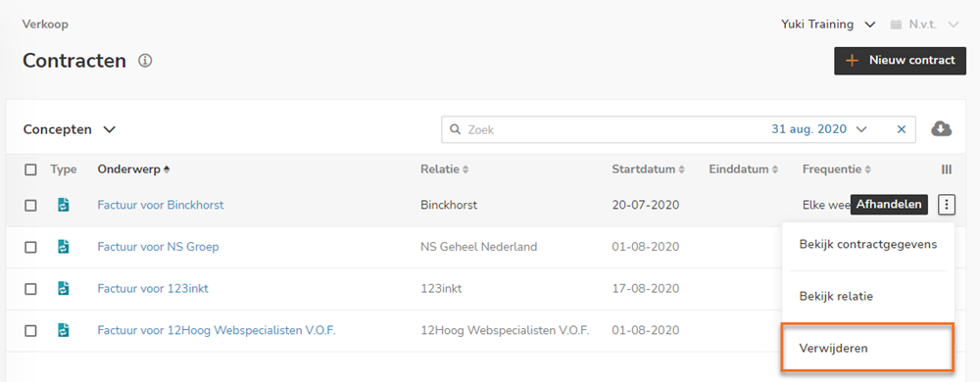Viewport: 980px width, 382px height.
Task: Click contract type icon for 123inkt row
Action: (63, 288)
